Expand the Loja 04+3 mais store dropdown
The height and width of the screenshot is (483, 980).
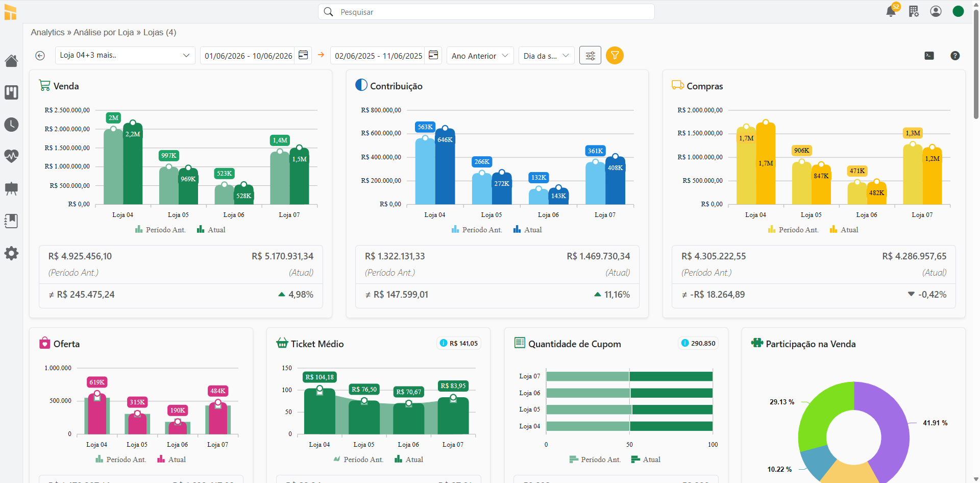125,55
